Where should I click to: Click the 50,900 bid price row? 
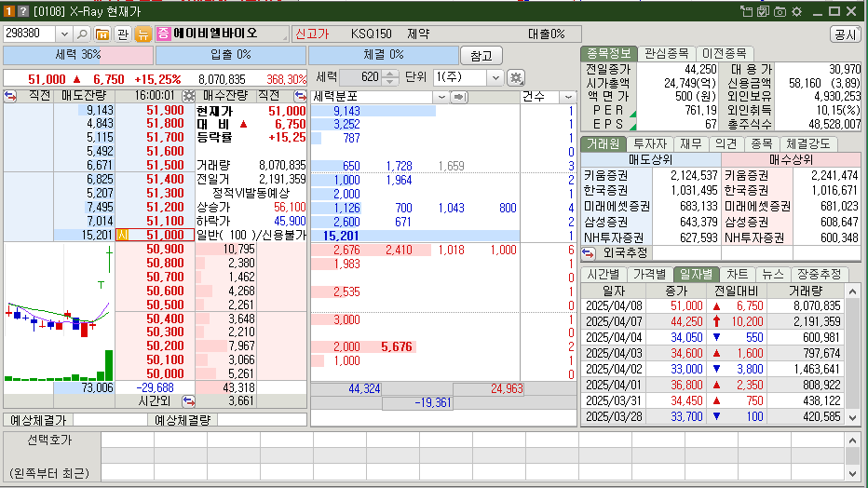coord(165,249)
